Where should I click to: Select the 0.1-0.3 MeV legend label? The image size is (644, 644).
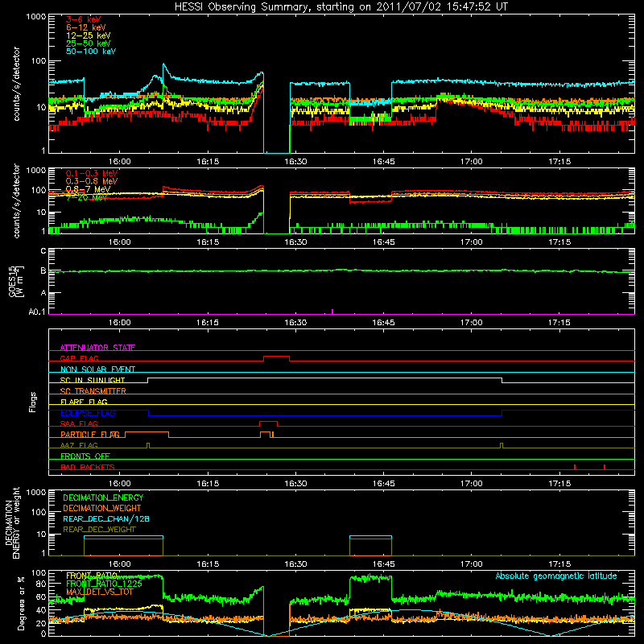point(92,173)
